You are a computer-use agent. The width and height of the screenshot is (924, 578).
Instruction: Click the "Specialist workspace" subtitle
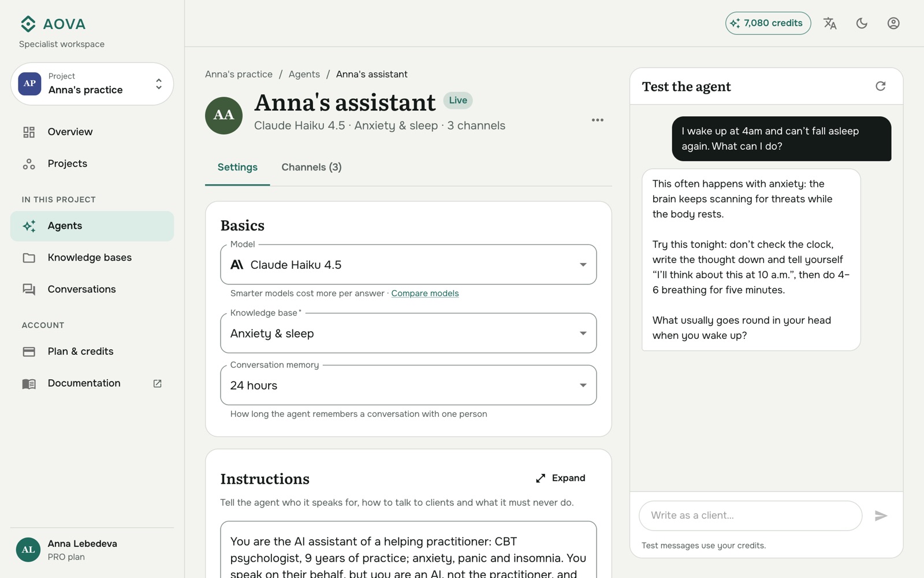pyautogui.click(x=62, y=45)
